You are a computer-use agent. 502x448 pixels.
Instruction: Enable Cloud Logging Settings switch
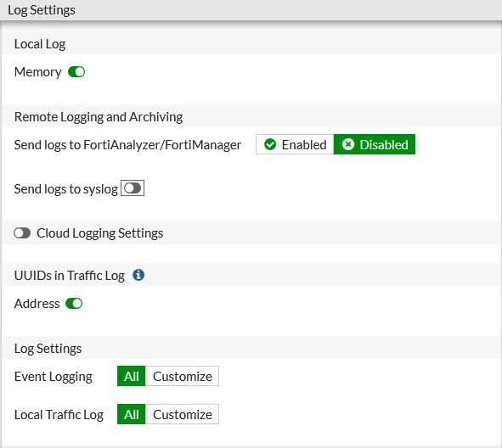point(22,233)
